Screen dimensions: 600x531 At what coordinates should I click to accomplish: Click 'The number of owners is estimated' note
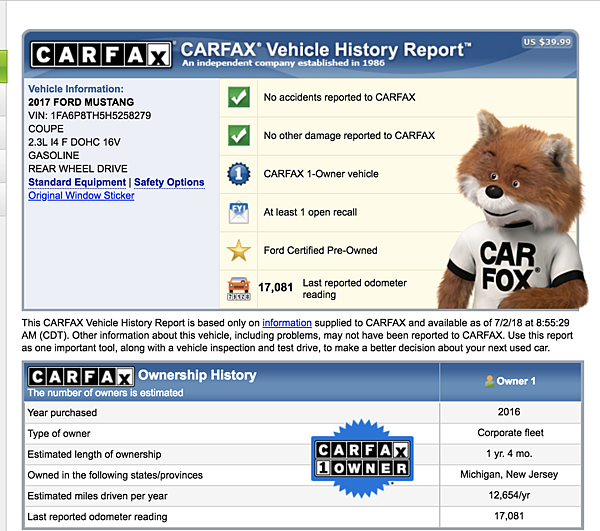click(105, 393)
